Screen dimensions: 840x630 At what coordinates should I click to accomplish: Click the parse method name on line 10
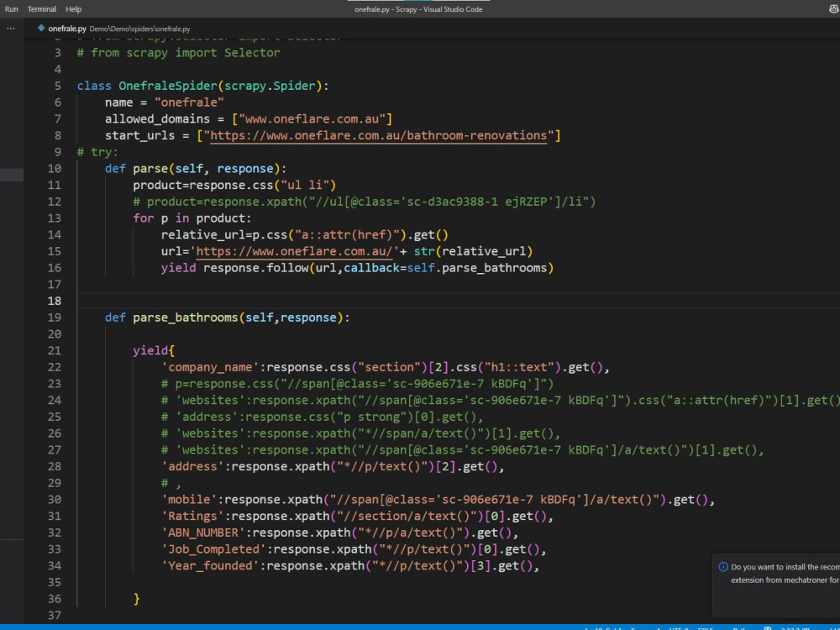[x=150, y=169]
